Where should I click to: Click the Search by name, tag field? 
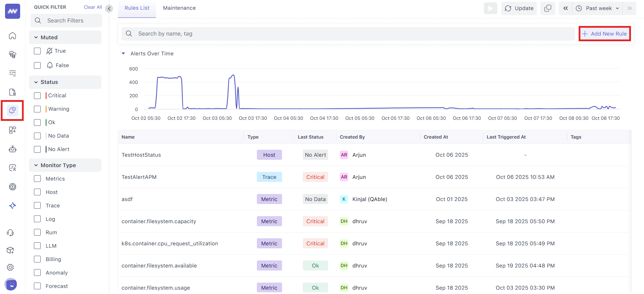tap(349, 34)
